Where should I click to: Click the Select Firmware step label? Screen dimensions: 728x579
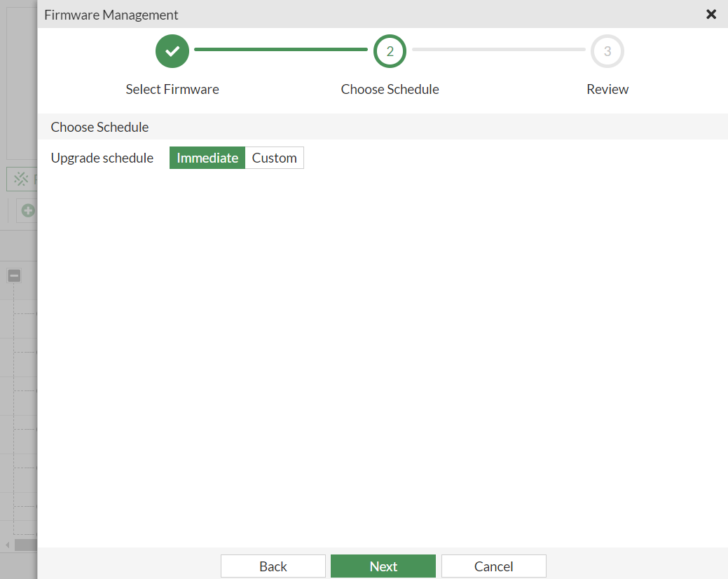pos(172,89)
